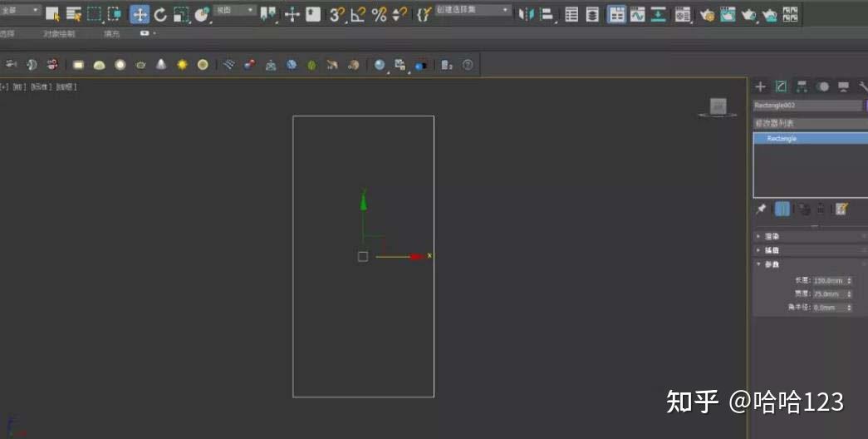
Task: Toggle Pin Stack pushpin icon
Action: (x=761, y=209)
